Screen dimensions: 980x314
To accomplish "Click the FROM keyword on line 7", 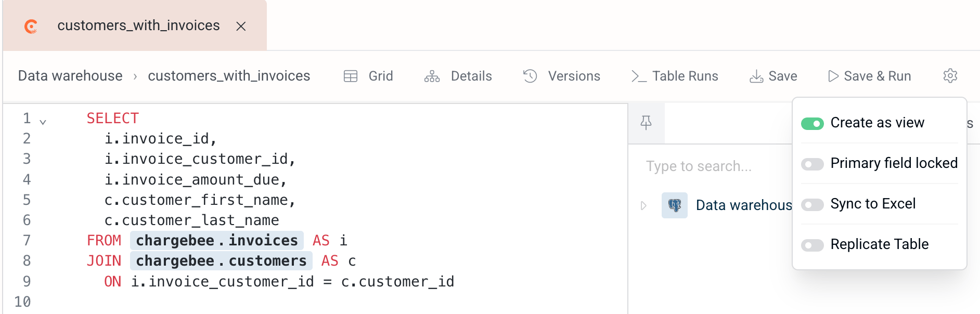I will tap(104, 240).
